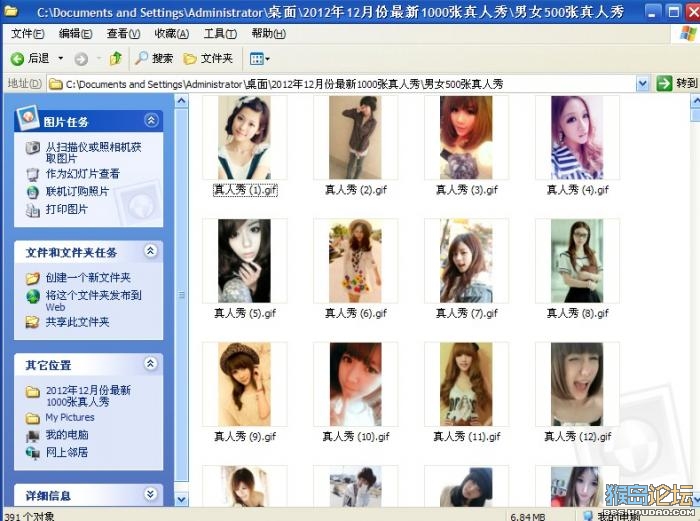Select thumbnail 真人秀 (3).gif
Image resolution: width=700 pixels, height=521 pixels.
pos(466,138)
